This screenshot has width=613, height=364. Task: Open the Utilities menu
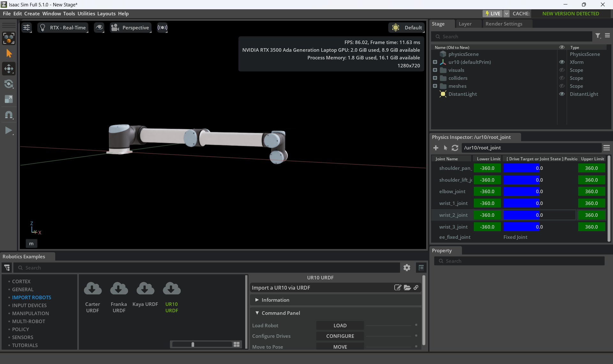point(86,14)
